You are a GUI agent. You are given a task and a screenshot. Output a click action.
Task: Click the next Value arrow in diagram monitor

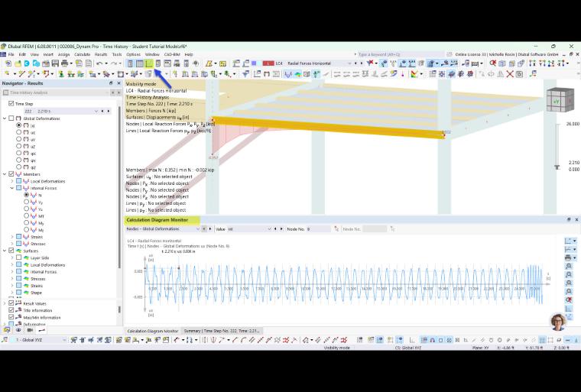pos(281,229)
